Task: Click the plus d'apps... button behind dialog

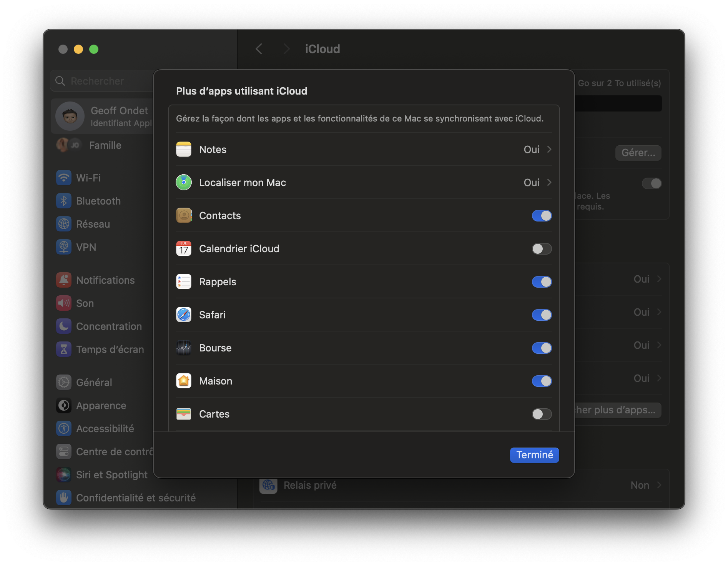Action: pyautogui.click(x=618, y=410)
